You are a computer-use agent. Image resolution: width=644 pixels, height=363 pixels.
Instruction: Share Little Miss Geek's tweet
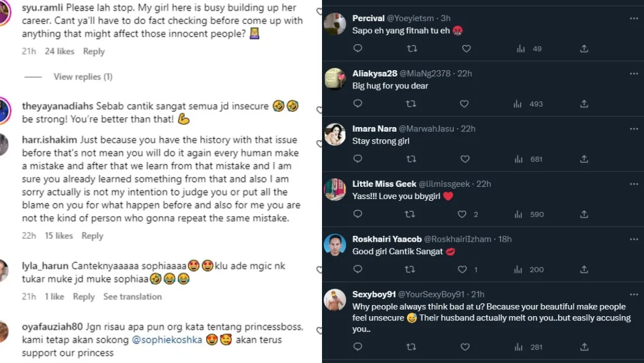pos(584,214)
